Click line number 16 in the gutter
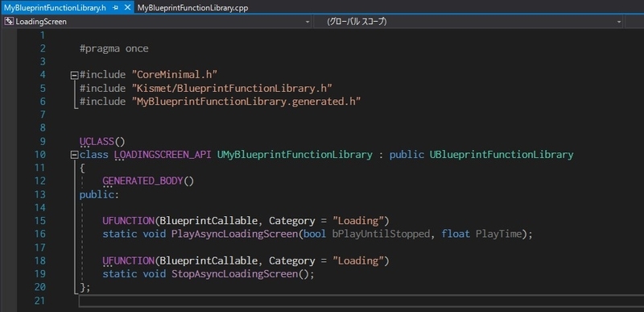644x312 pixels. [x=39, y=234]
